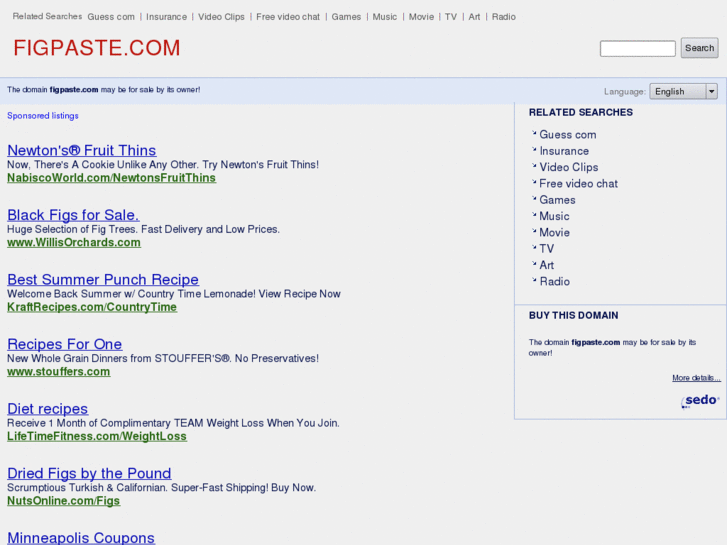The image size is (727, 545).
Task: Visit NabiscoWorld.com/NewtonsFruitThins URL
Action: click(111, 178)
